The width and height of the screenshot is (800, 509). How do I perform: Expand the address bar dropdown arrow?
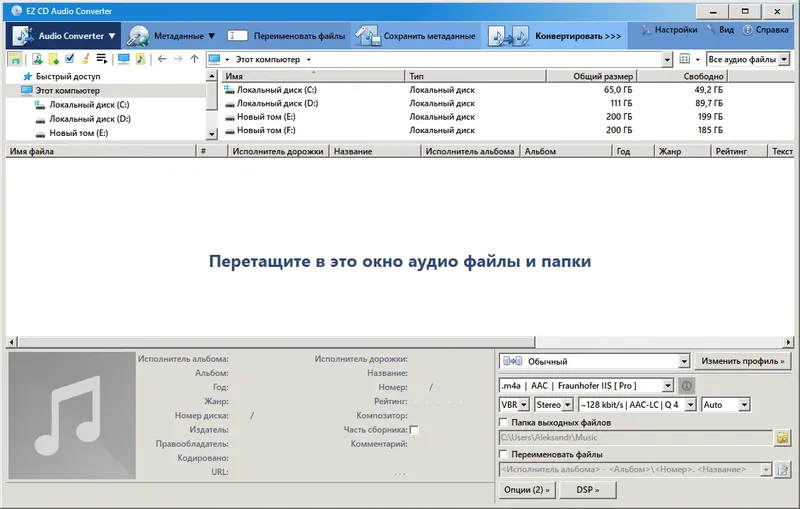[667, 60]
